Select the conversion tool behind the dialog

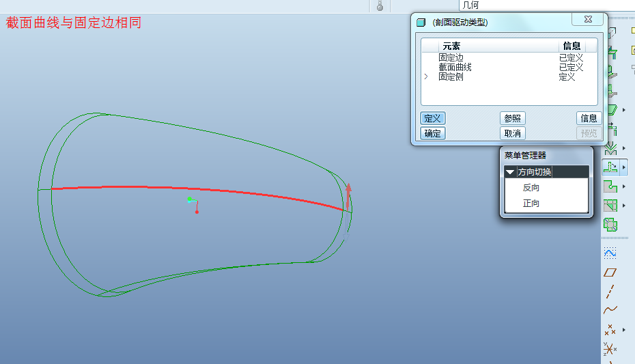(x=612, y=32)
